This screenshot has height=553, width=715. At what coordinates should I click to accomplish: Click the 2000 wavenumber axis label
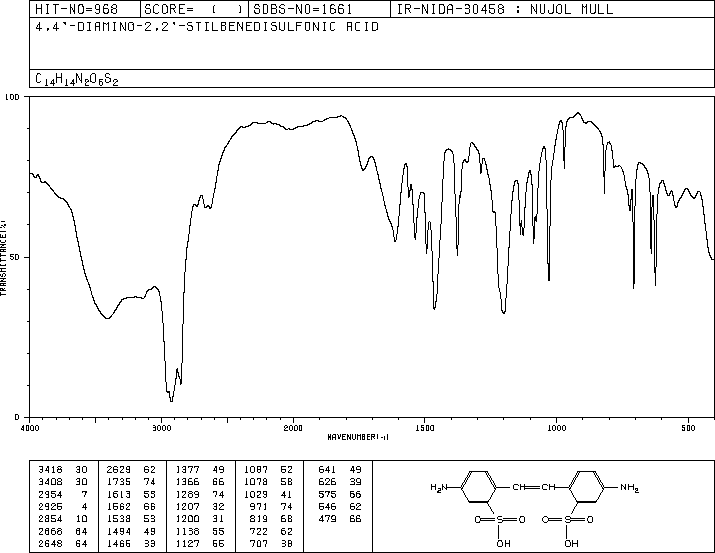click(293, 428)
